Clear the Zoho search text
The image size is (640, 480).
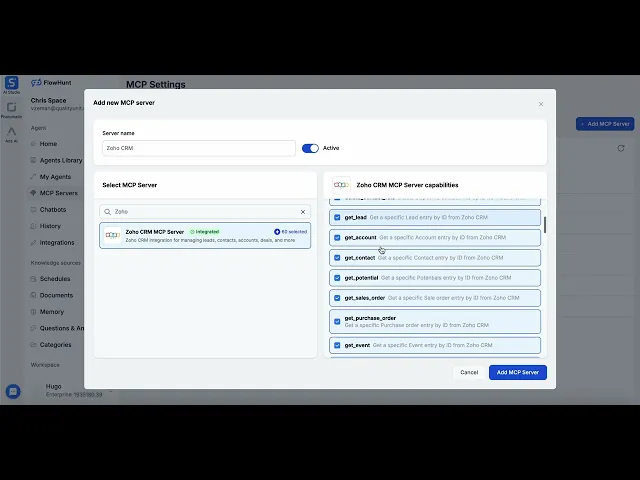click(303, 212)
